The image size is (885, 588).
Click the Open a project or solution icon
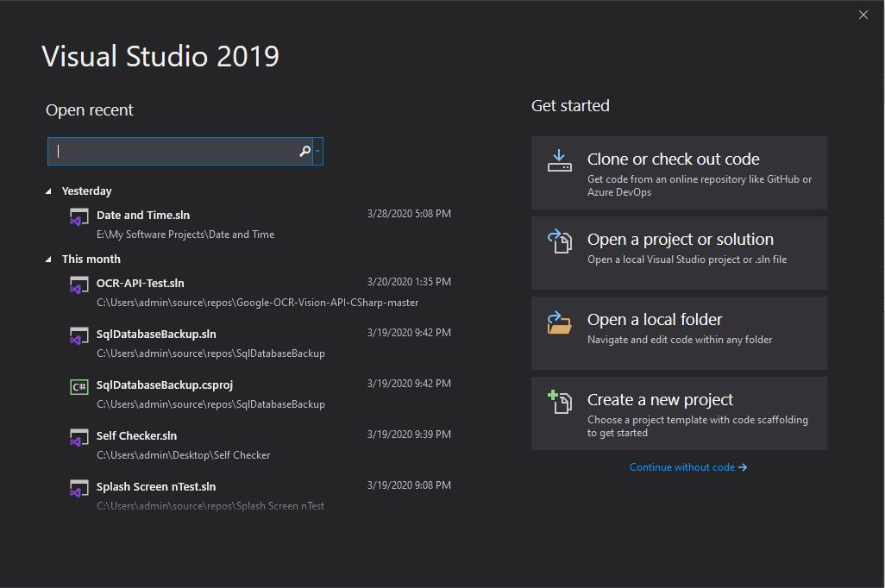click(559, 241)
